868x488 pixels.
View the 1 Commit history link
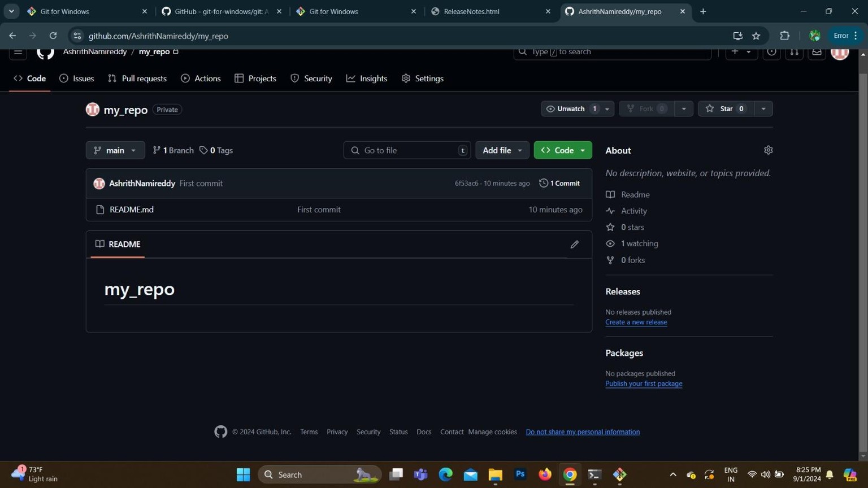pyautogui.click(x=559, y=184)
